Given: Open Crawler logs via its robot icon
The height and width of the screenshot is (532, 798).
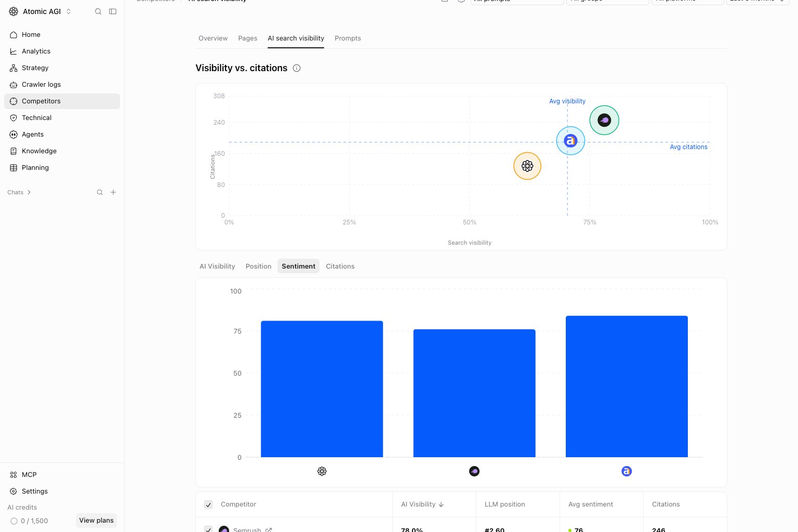Looking at the screenshot, I should (x=14, y=85).
